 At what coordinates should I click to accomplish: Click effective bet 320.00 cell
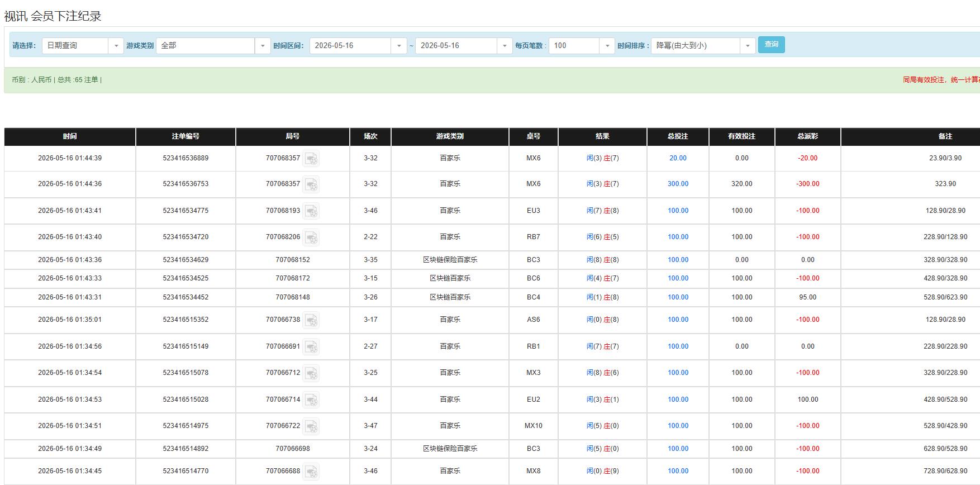click(742, 184)
